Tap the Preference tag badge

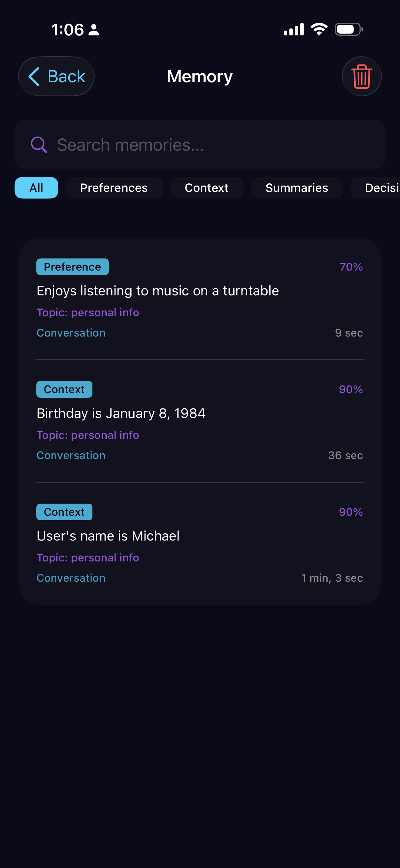pos(72,267)
